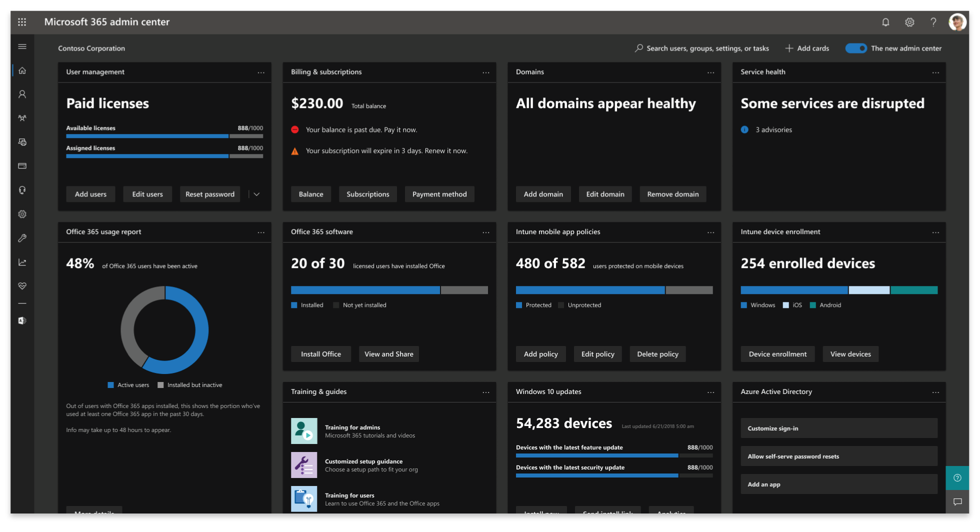Click the Install Office button
The width and height of the screenshot is (980, 532).
click(x=320, y=353)
